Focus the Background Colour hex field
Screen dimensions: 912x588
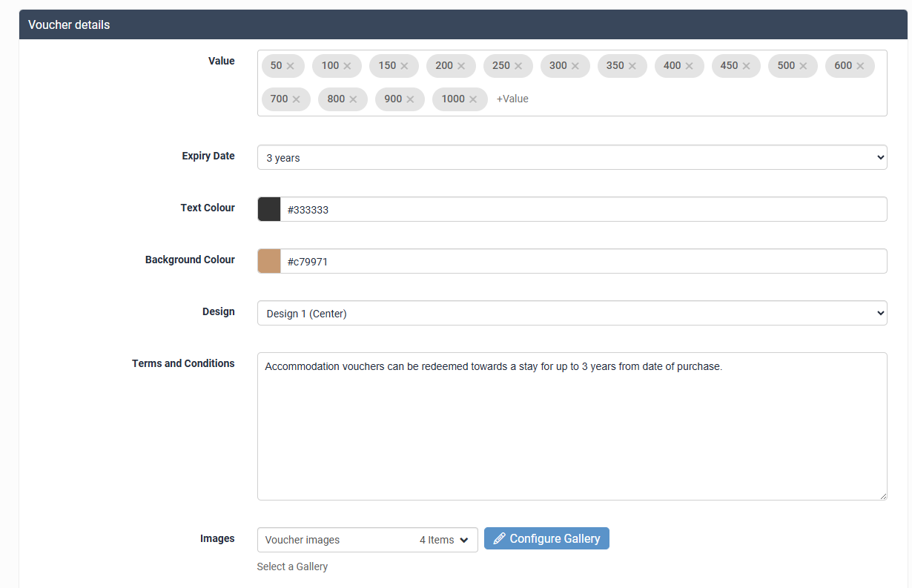pyautogui.click(x=583, y=261)
